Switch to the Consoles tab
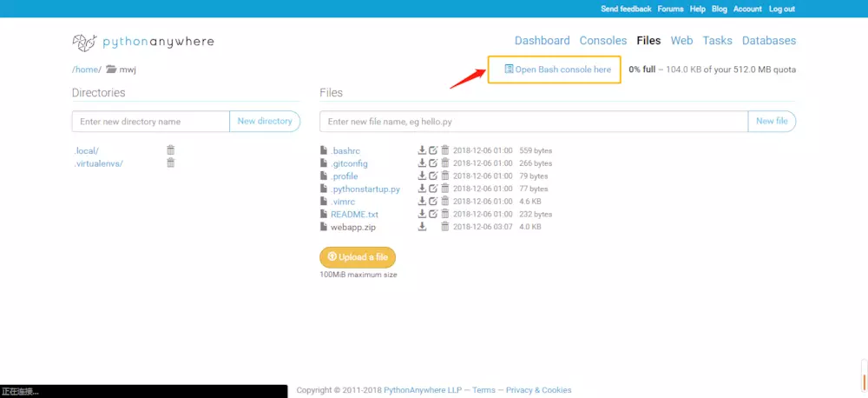The image size is (868, 398). coord(603,41)
